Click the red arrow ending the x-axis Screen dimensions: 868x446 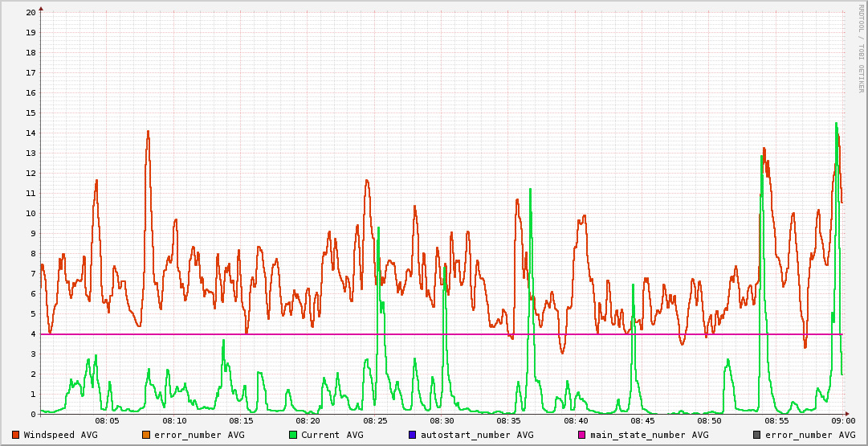(848, 414)
